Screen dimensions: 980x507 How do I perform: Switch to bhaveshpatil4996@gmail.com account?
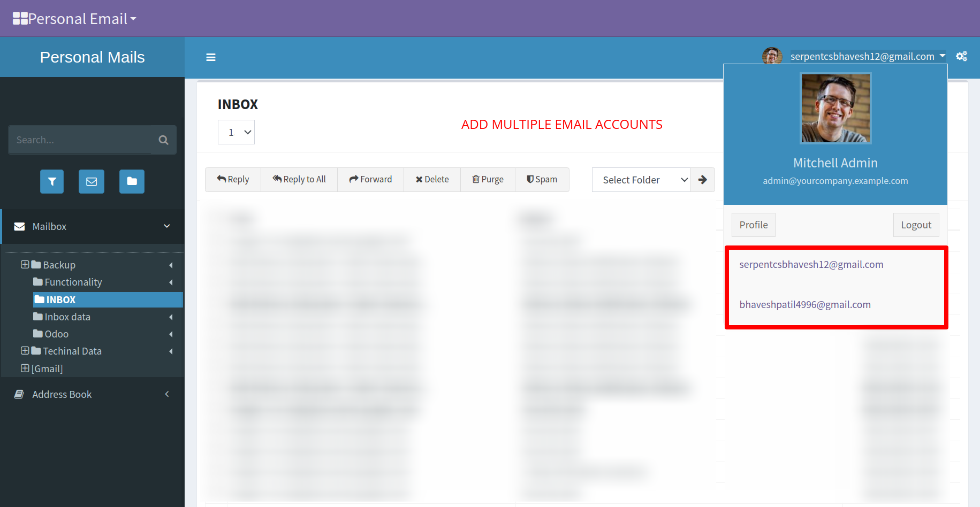point(805,304)
